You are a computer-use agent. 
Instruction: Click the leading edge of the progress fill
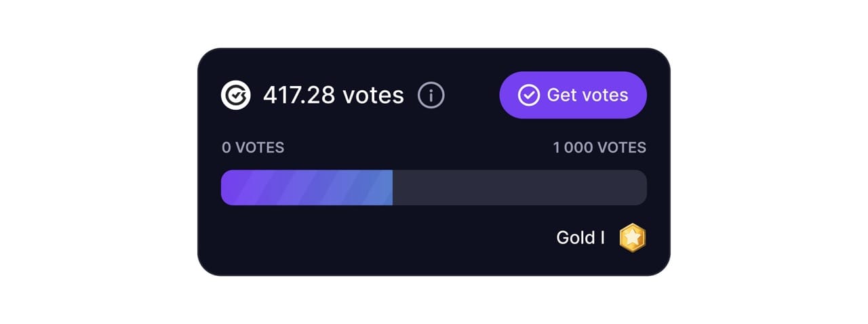[x=391, y=188]
